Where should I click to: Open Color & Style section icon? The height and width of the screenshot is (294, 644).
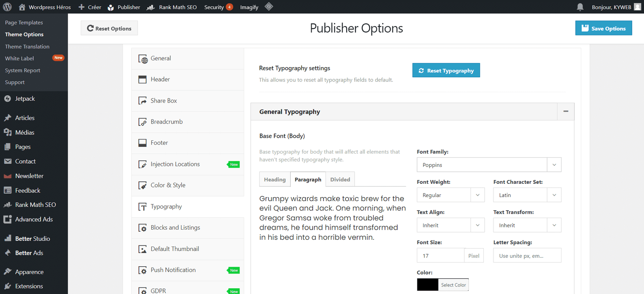pyautogui.click(x=142, y=185)
